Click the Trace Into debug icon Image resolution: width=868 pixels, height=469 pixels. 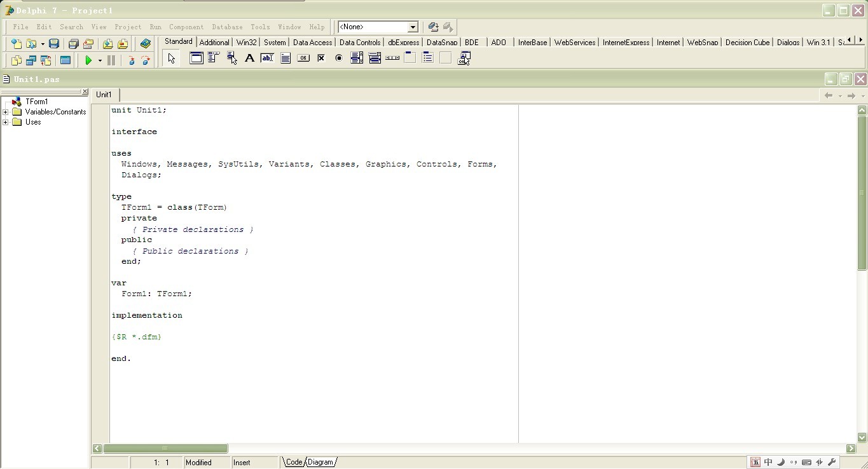pos(131,60)
